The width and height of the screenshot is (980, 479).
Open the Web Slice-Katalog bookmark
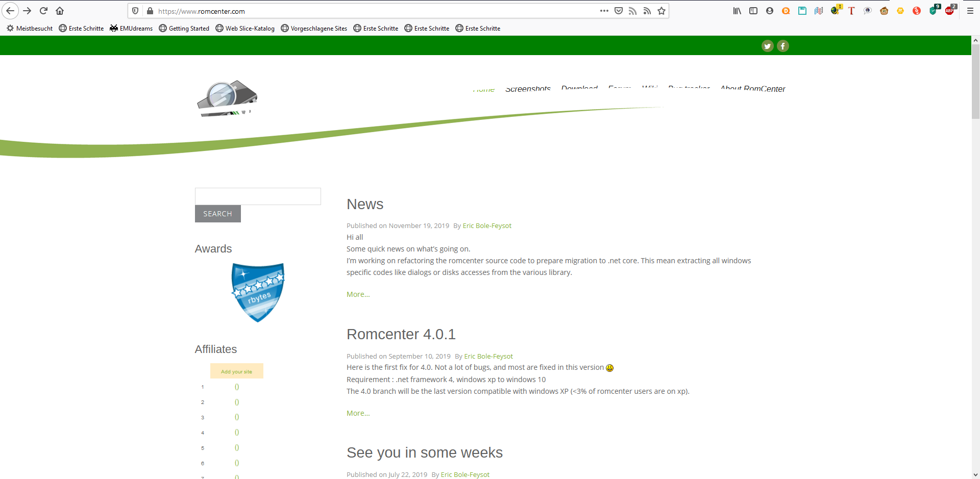pyautogui.click(x=245, y=29)
